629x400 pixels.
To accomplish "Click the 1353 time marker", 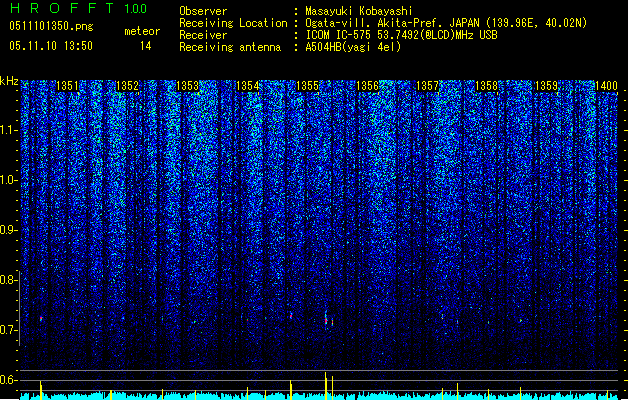I will click(187, 86).
